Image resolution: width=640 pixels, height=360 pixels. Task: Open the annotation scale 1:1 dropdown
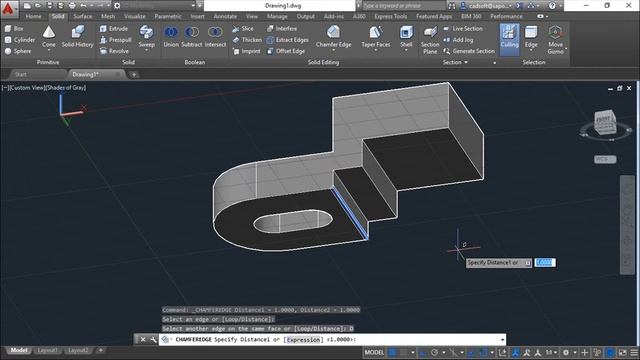(x=551, y=352)
